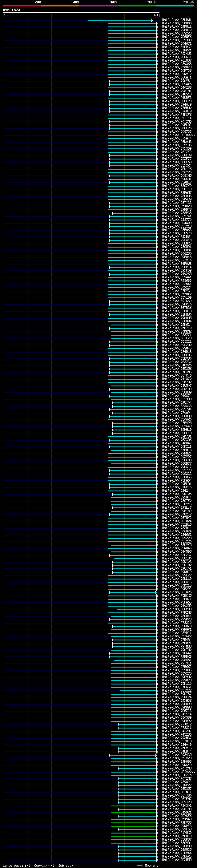Click the orange ~40% identity legend segment

tap(60, 6)
